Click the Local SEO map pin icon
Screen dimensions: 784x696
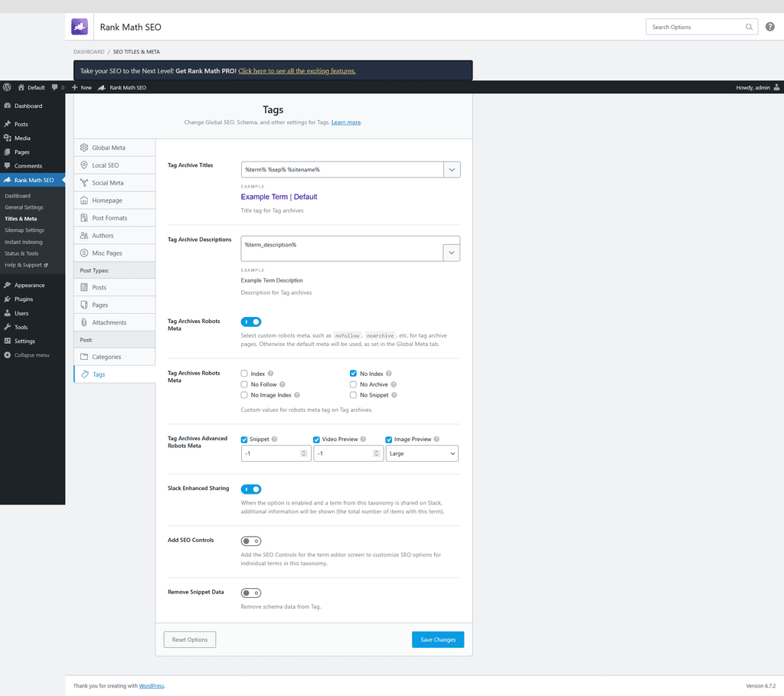[x=84, y=165]
